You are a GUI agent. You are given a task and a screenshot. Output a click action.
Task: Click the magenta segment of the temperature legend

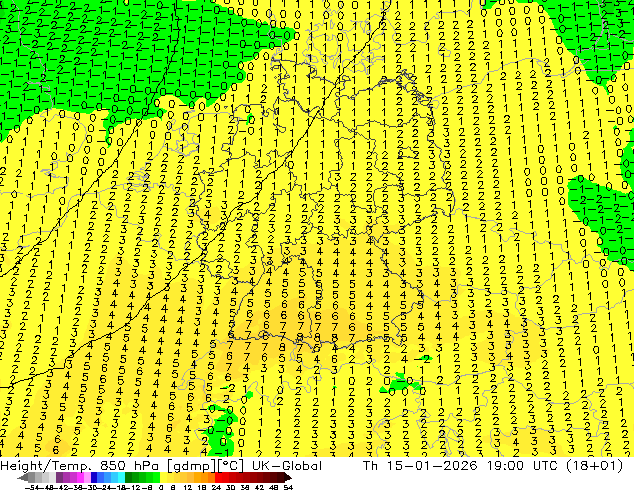click(80, 477)
